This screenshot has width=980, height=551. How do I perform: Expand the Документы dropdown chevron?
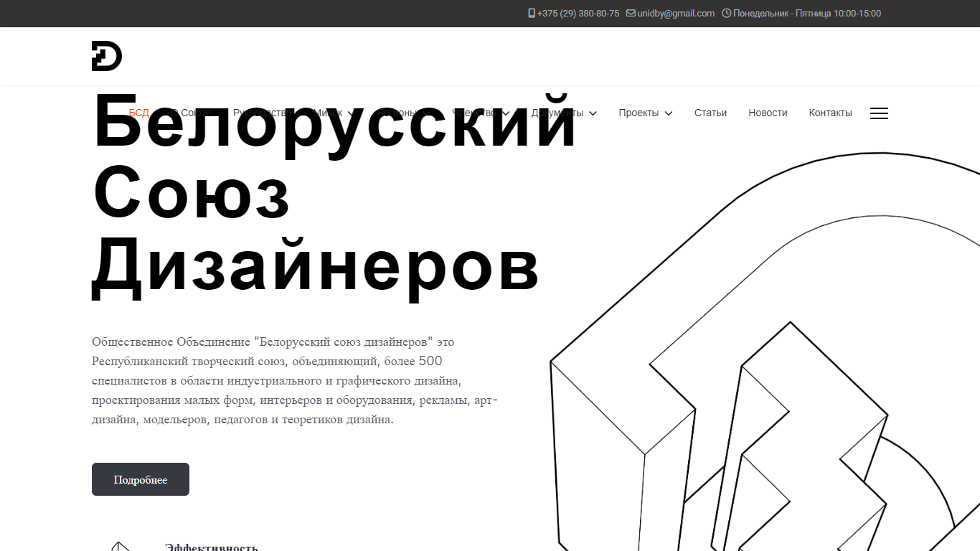click(593, 113)
